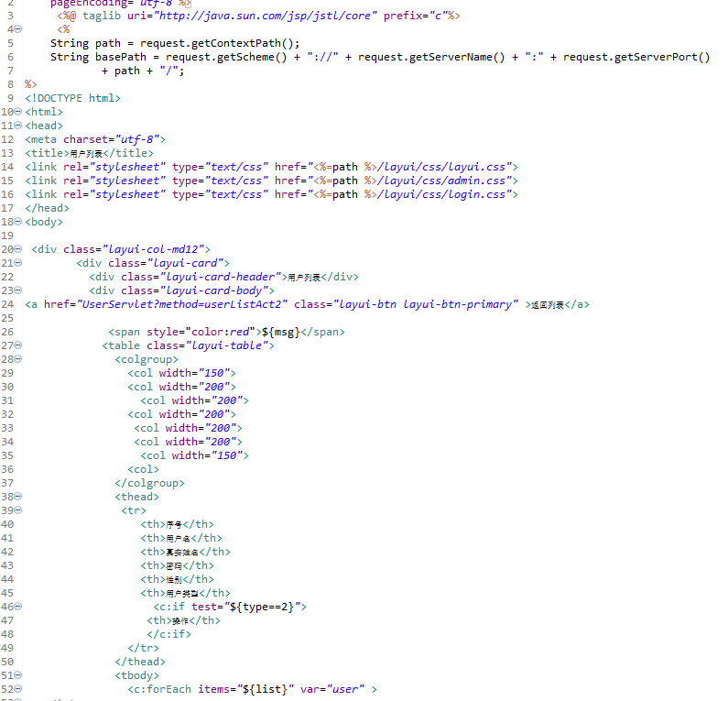Image resolution: width=728 pixels, height=701 pixels.
Task: Collapse the colgroup fold at line 28
Action: click(x=18, y=359)
